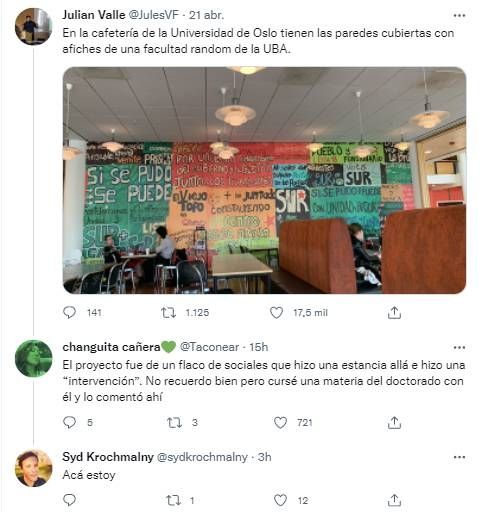Open the @JulesVF profile handle
The width and height of the screenshot is (479, 527).
(x=153, y=15)
